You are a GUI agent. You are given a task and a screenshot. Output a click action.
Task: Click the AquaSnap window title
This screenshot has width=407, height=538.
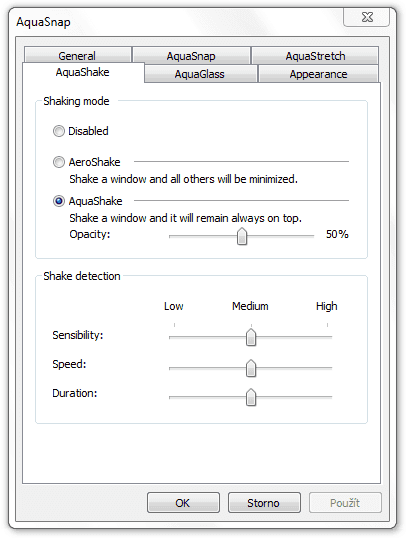click(x=44, y=22)
